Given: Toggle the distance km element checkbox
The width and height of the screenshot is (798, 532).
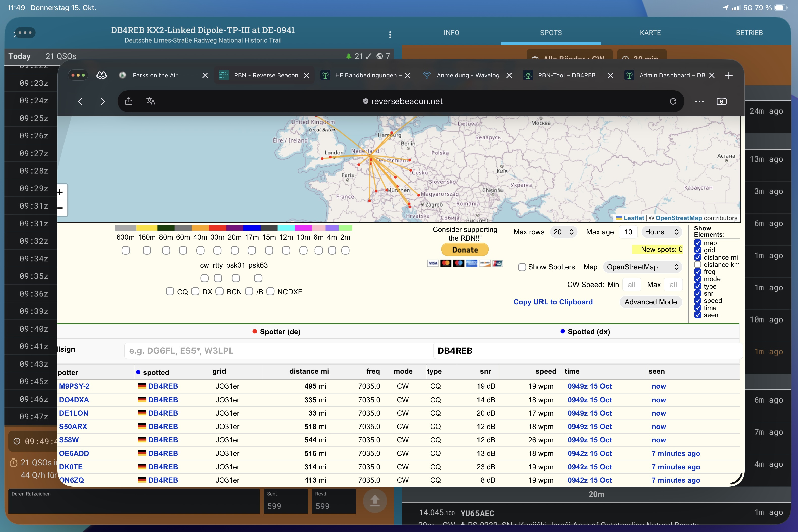Looking at the screenshot, I should pyautogui.click(x=697, y=264).
